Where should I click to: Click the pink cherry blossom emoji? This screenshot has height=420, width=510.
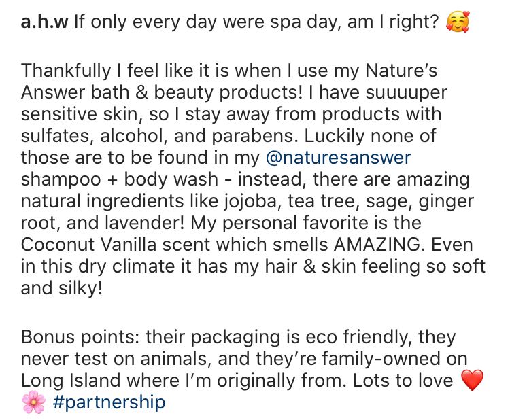(33, 402)
